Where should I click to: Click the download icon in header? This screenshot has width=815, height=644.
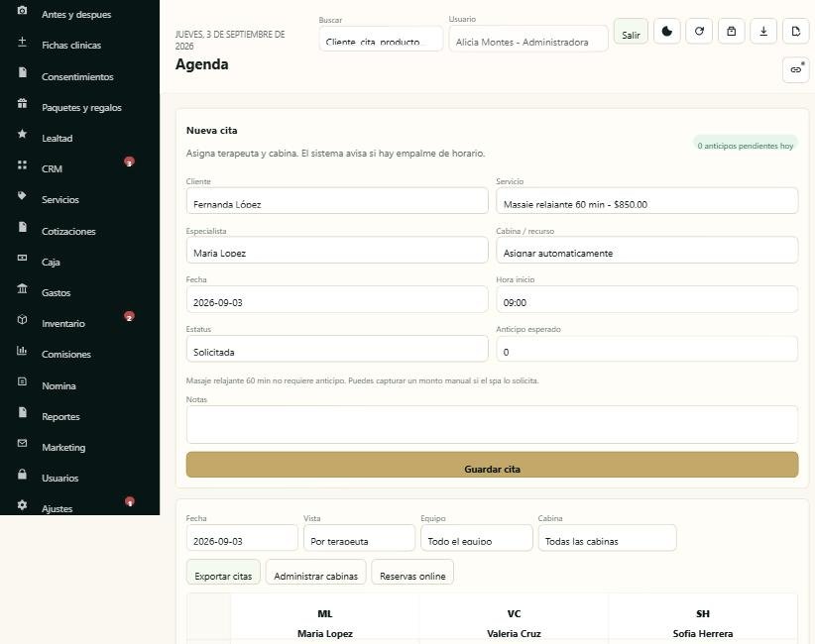(763, 31)
